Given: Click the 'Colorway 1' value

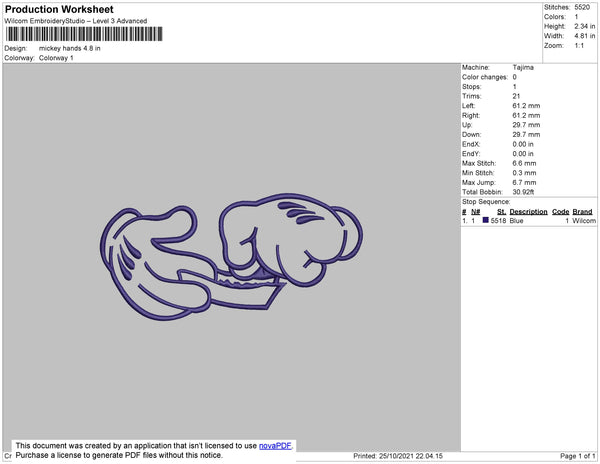Looking at the screenshot, I should [x=56, y=58].
